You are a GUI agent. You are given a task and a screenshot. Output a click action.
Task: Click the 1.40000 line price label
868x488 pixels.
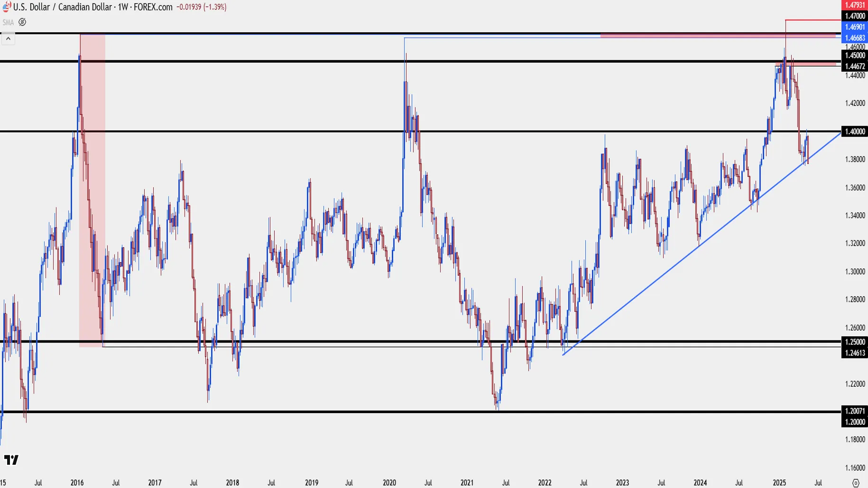tap(855, 131)
